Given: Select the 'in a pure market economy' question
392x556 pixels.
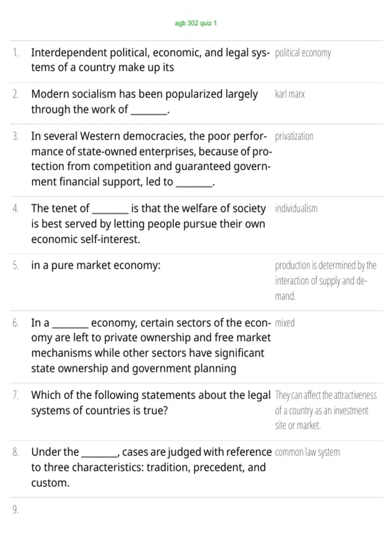Looking at the screenshot, I should (x=96, y=265).
